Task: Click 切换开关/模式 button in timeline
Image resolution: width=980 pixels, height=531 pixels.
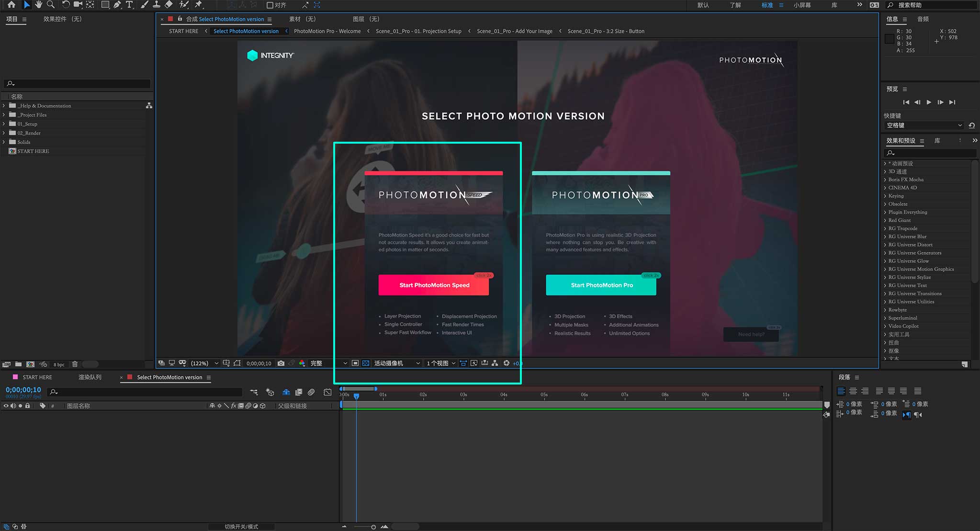Action: pyautogui.click(x=241, y=527)
